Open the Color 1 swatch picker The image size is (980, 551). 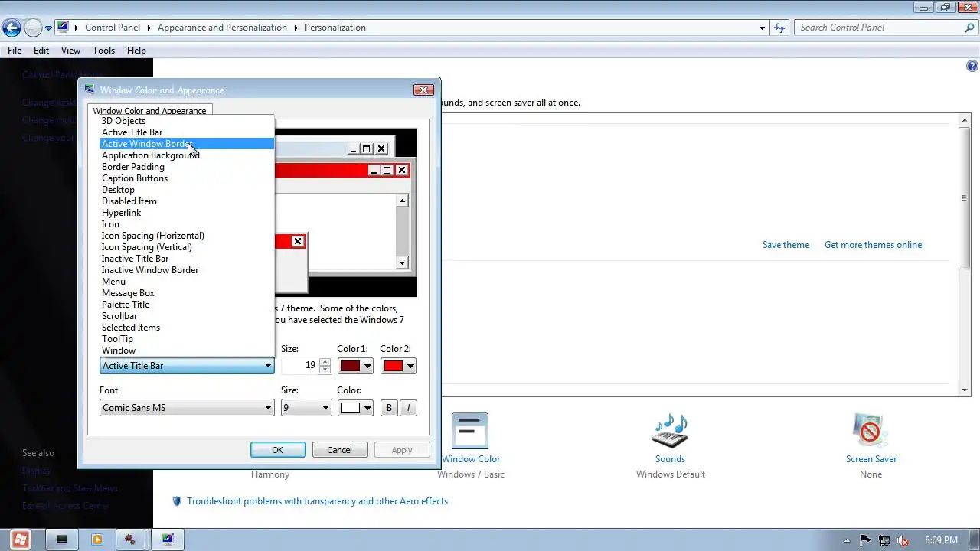point(355,366)
